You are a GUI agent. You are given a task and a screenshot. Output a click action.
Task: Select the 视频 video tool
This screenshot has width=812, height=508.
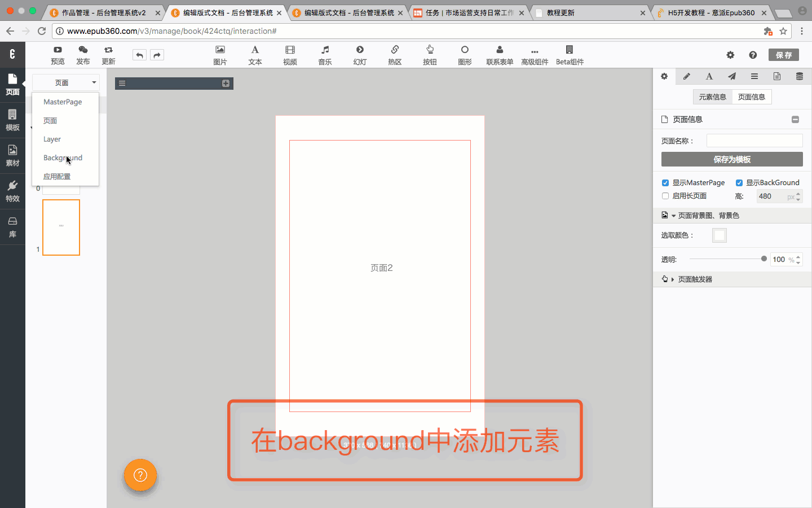coord(290,55)
